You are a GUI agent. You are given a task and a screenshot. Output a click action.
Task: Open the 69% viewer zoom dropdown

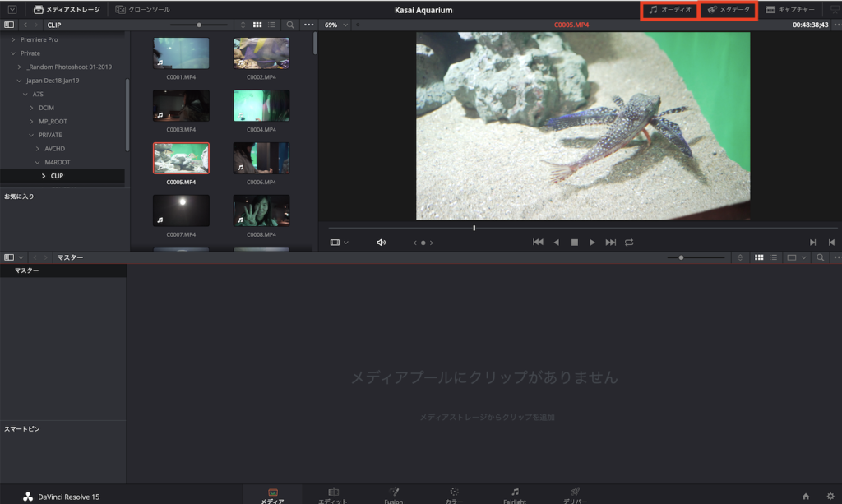tap(335, 25)
